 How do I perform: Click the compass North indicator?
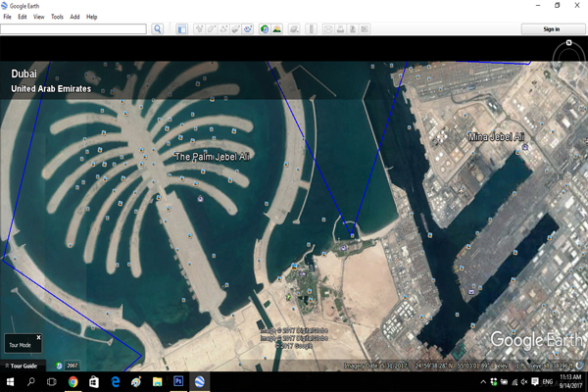568,42
